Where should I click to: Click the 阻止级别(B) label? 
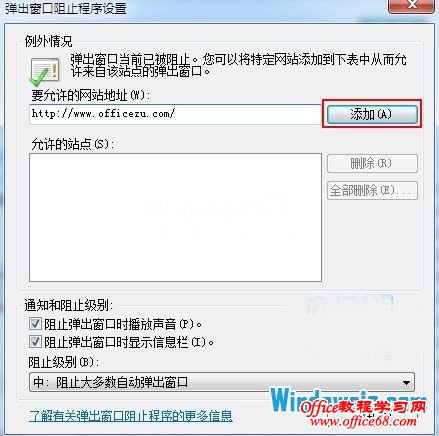point(63,362)
